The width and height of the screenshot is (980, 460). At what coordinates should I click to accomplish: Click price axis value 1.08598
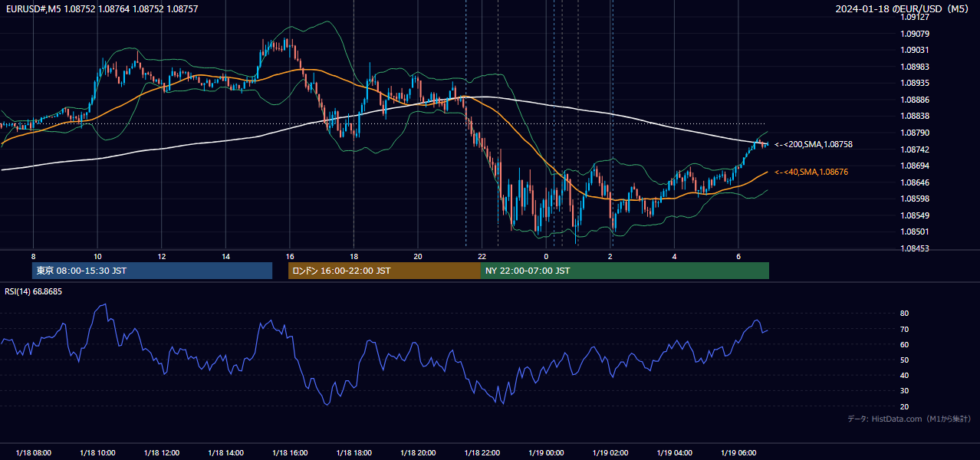click(x=915, y=199)
